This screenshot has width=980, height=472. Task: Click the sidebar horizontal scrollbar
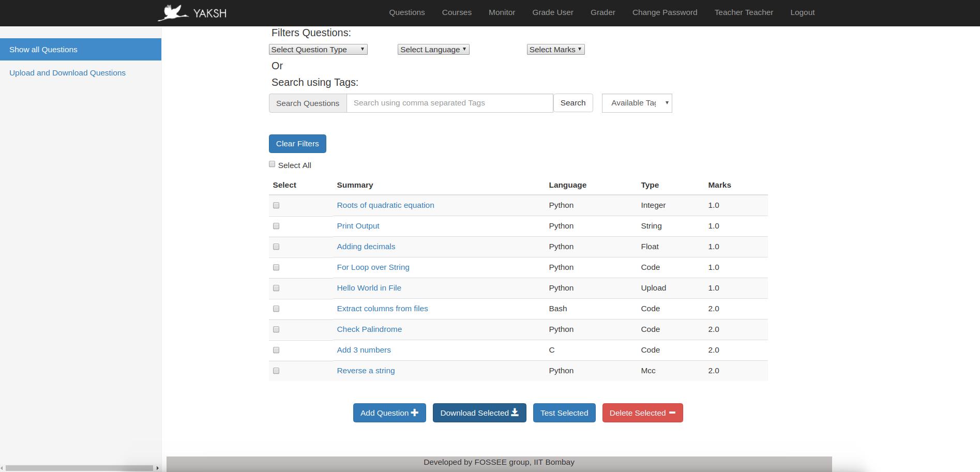point(80,468)
